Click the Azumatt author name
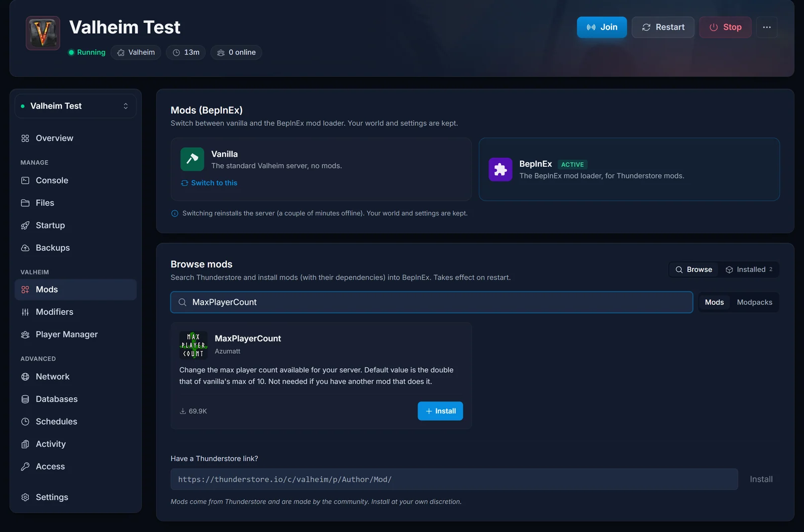This screenshot has height=532, width=804. [228, 351]
